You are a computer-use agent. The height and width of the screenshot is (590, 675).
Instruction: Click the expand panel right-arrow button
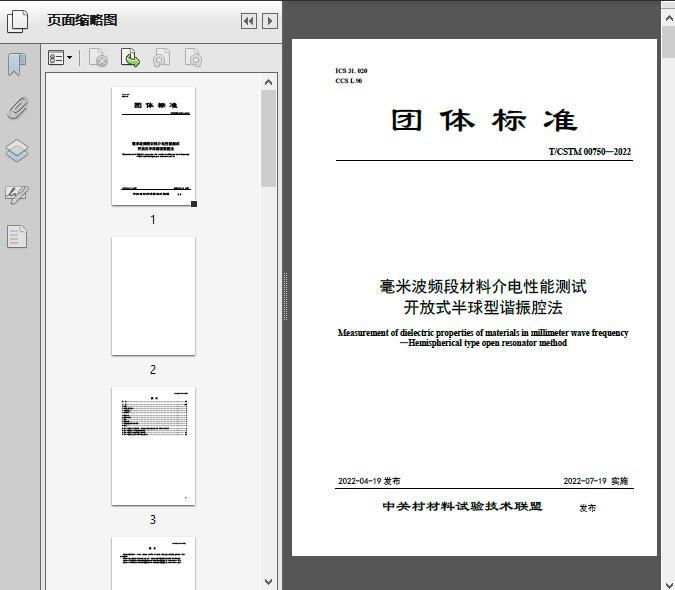pos(270,21)
